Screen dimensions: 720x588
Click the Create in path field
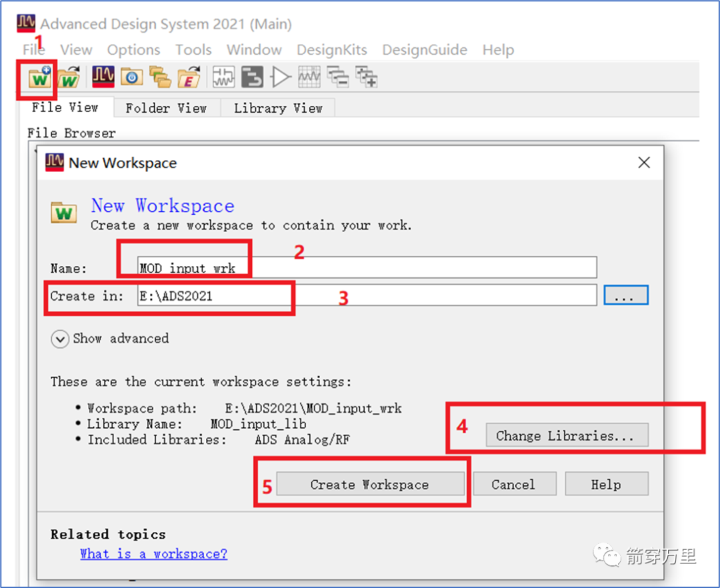click(367, 295)
